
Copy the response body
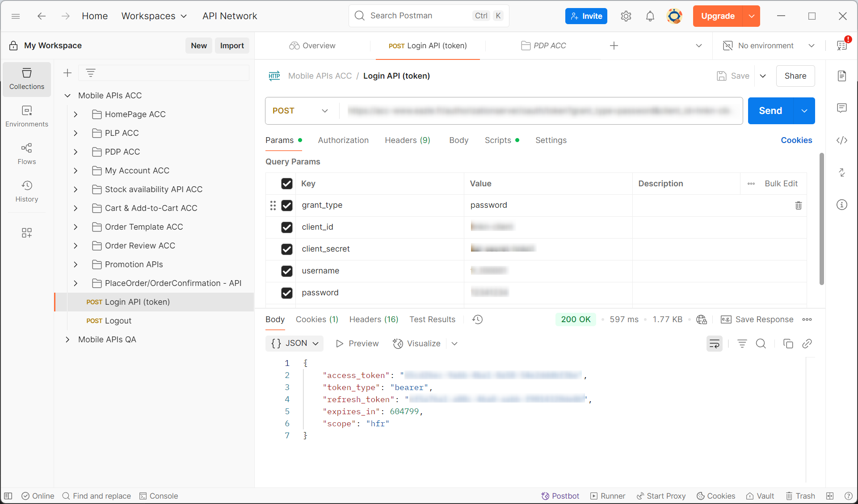788,344
